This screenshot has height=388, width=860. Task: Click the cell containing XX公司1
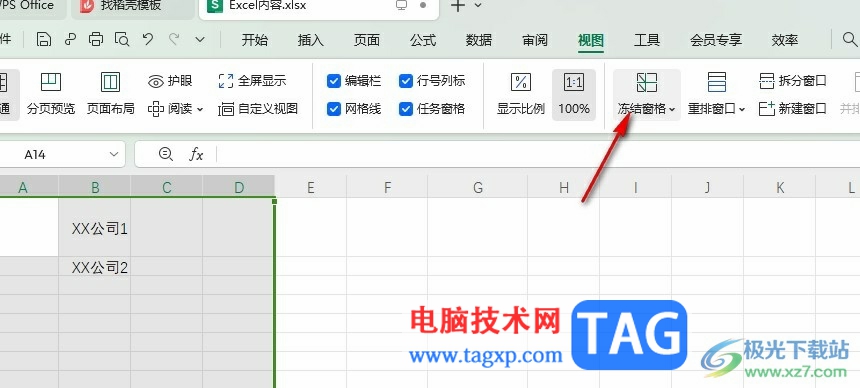(95, 227)
